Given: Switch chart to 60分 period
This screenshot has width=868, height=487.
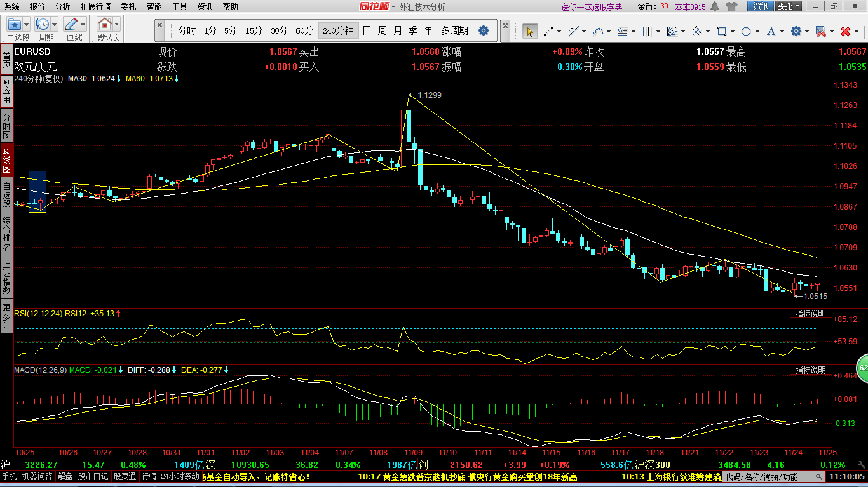Looking at the screenshot, I should [304, 30].
